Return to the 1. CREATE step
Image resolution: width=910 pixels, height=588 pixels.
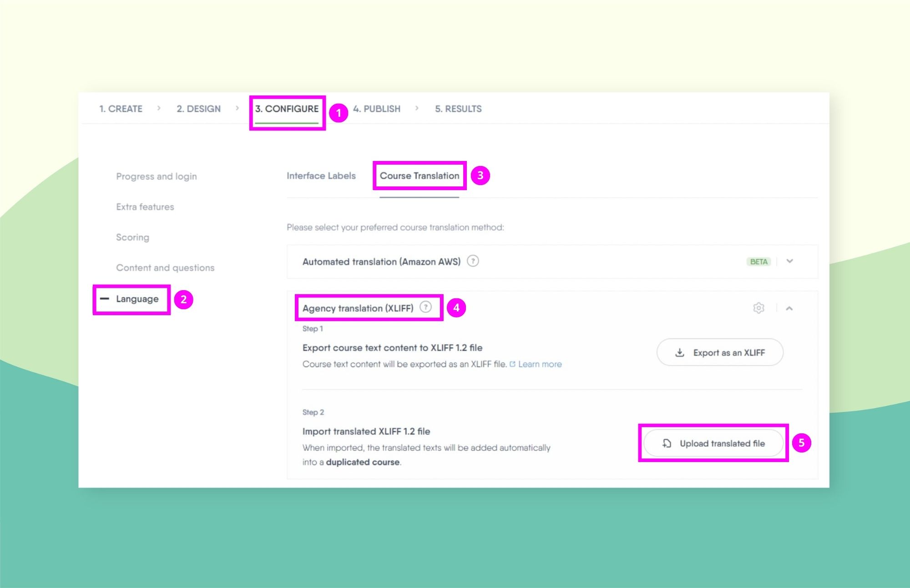click(120, 109)
